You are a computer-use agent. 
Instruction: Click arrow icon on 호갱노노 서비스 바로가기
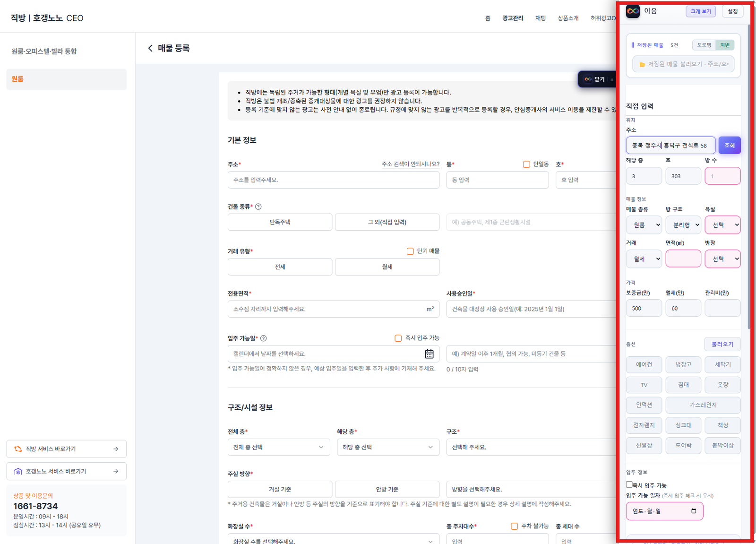[116, 471]
